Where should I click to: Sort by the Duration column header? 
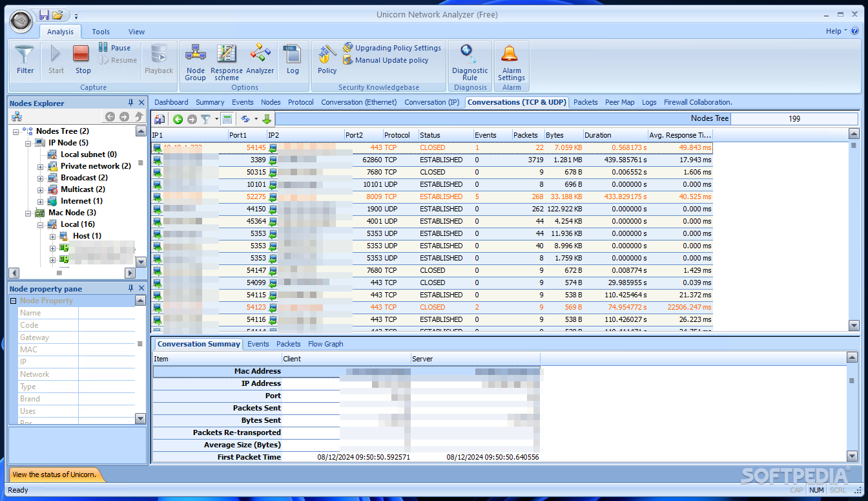[615, 135]
